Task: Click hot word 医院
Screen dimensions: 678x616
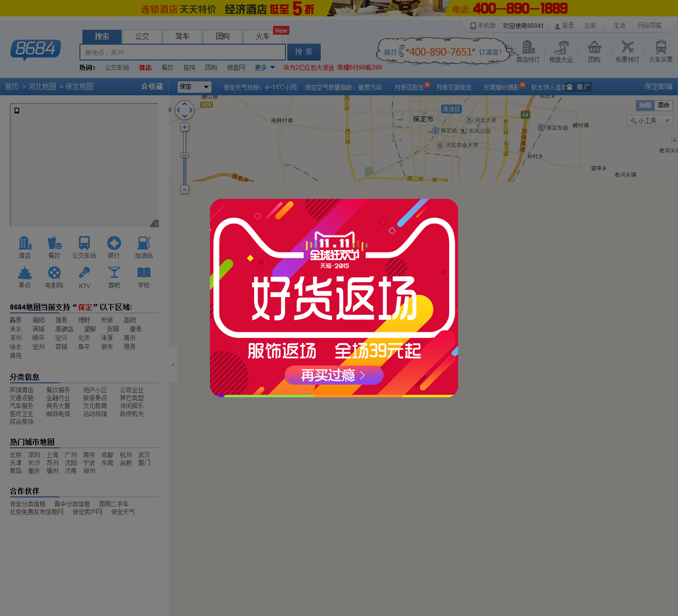Action: click(190, 67)
